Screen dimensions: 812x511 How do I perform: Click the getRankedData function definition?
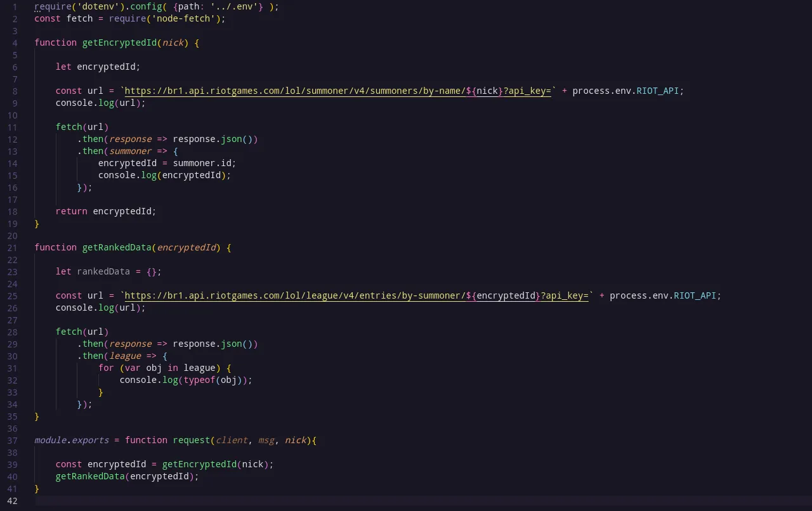point(117,247)
